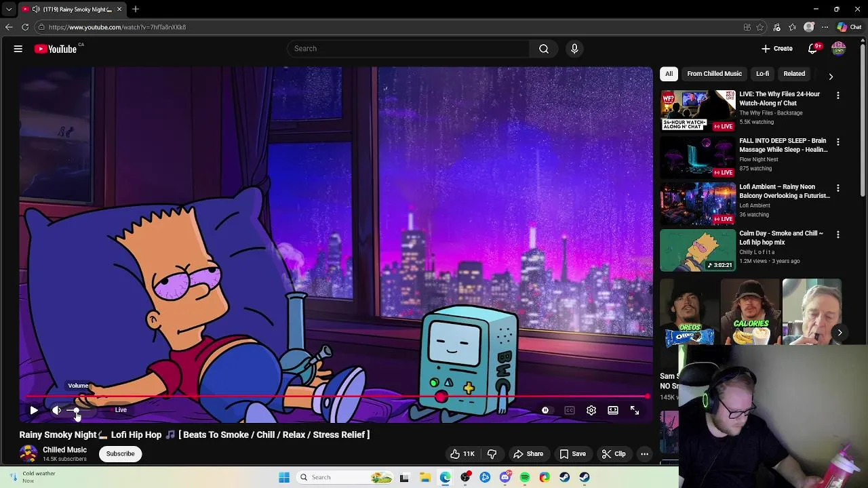The image size is (868, 488).
Task: Focus the YouTube search field
Action: [409, 49]
